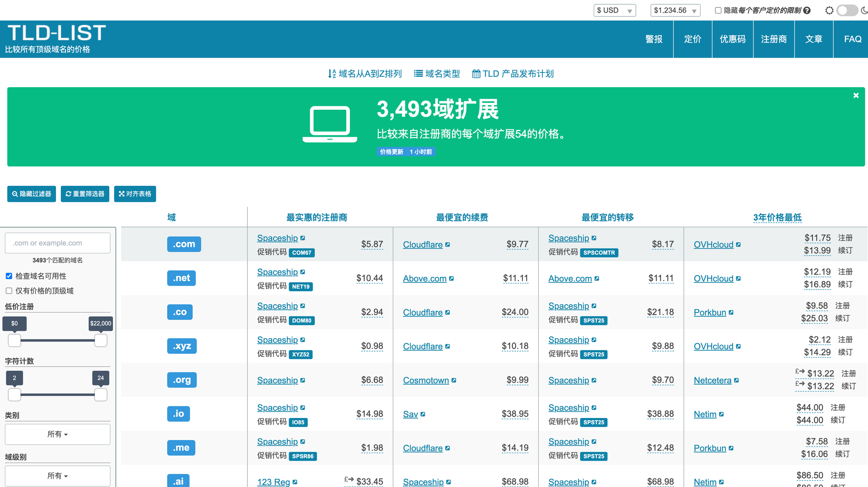Click external link icon beside Cosmotown
Screen dimensions: 868x487
(x=454, y=380)
